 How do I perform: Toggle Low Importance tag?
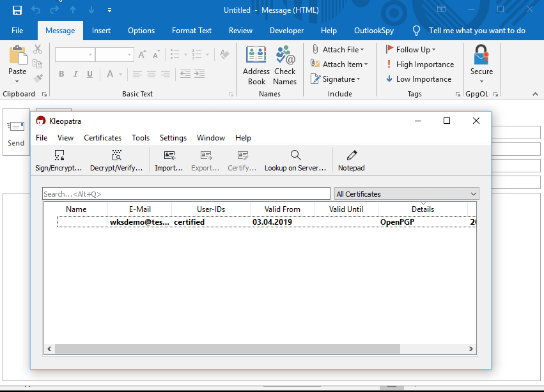click(418, 79)
